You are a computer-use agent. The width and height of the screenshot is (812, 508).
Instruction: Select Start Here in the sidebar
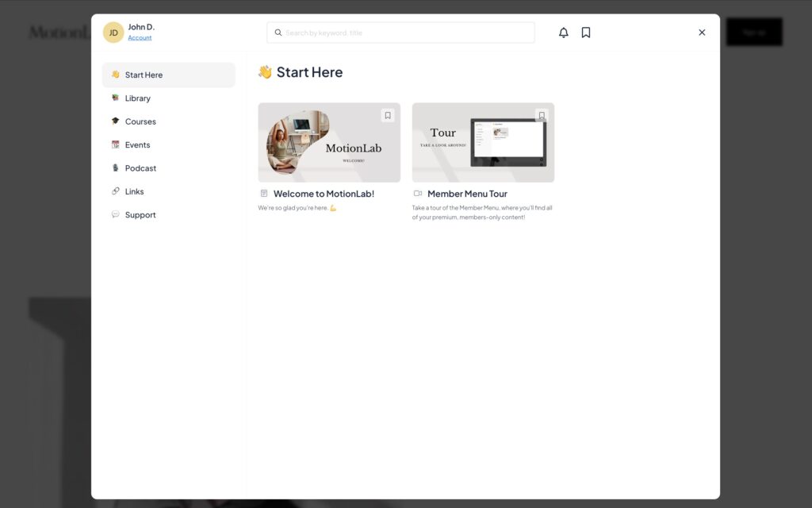(x=144, y=75)
